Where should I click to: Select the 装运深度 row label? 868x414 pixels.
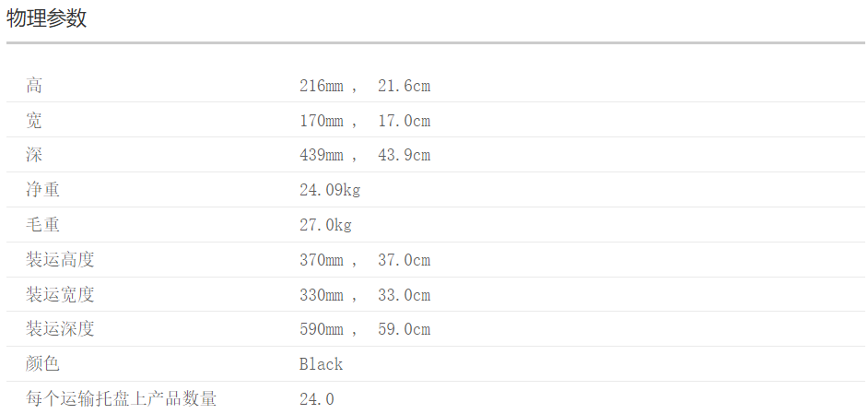coord(60,329)
